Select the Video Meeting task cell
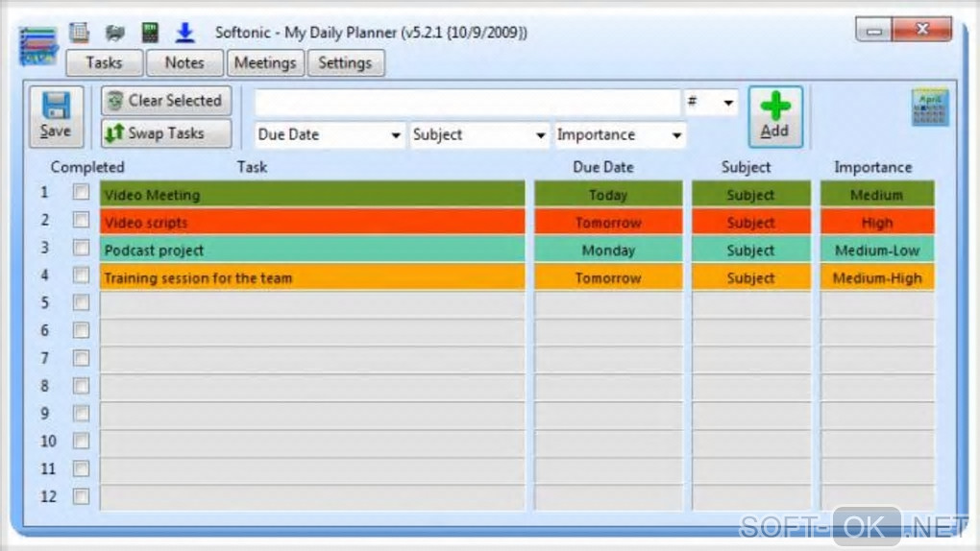 tap(312, 194)
